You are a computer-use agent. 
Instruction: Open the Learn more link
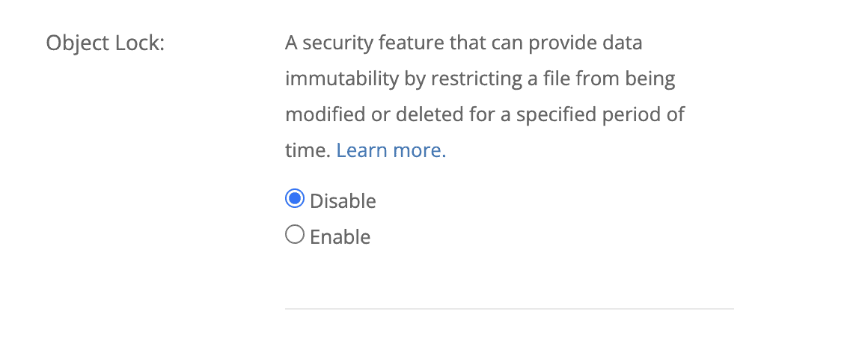(x=391, y=150)
